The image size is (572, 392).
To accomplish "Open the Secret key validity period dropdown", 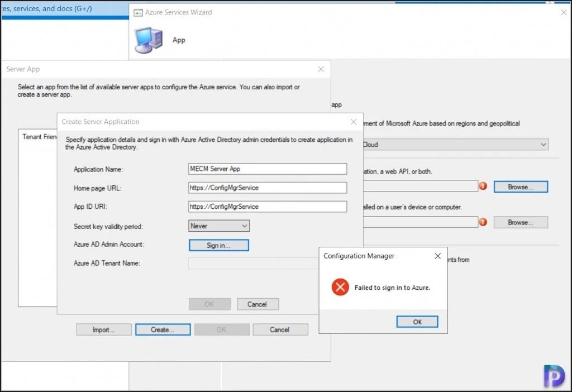I will (219, 226).
